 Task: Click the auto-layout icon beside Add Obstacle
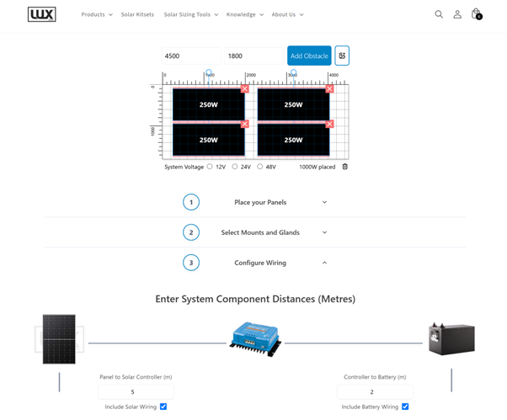342,56
